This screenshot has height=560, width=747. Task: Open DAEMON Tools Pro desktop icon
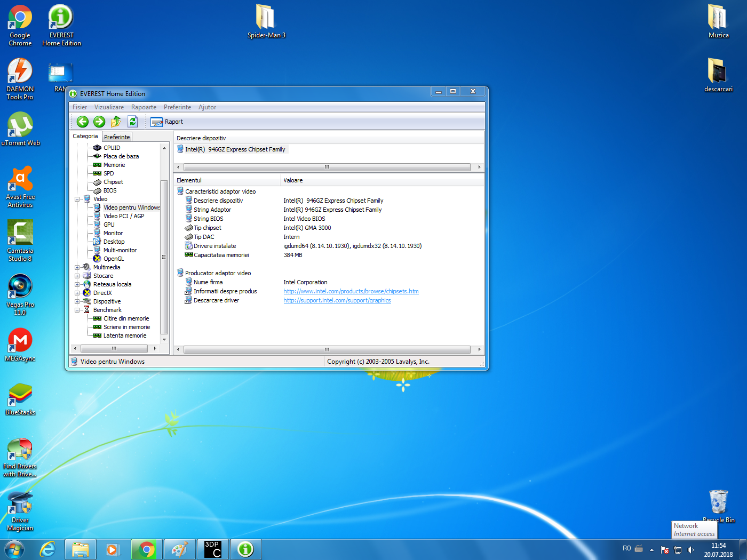point(20,79)
